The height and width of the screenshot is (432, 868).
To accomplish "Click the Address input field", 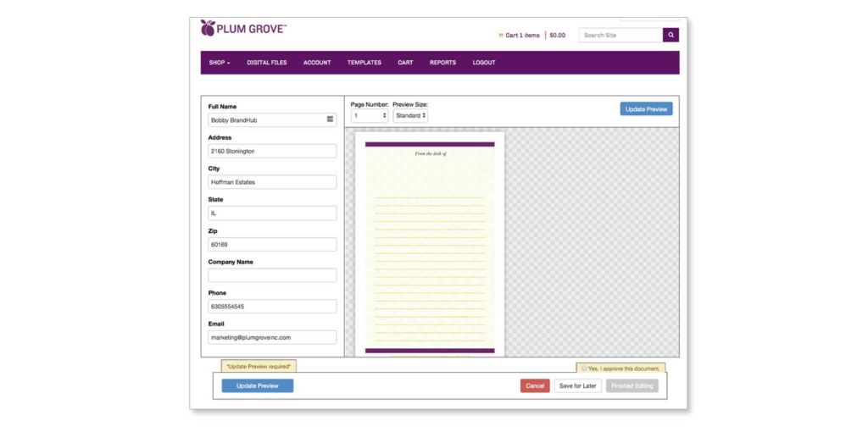I will coord(272,151).
